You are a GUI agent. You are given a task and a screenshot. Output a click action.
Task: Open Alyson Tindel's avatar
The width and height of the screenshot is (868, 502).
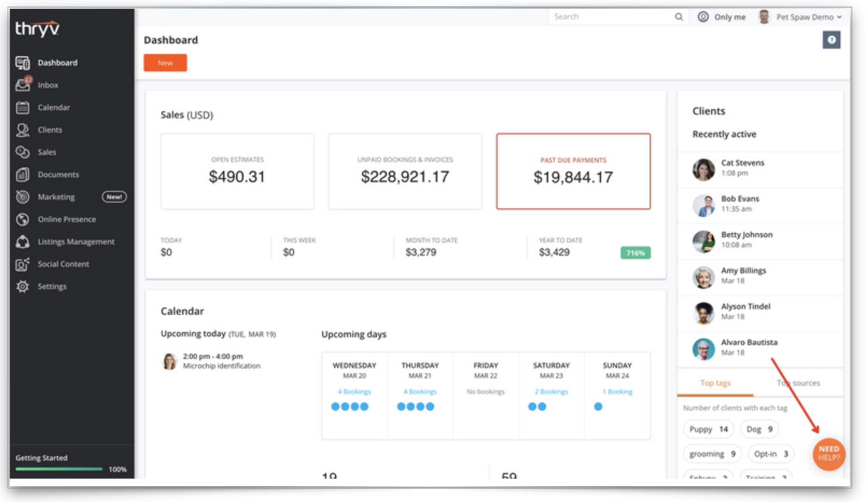tap(704, 312)
